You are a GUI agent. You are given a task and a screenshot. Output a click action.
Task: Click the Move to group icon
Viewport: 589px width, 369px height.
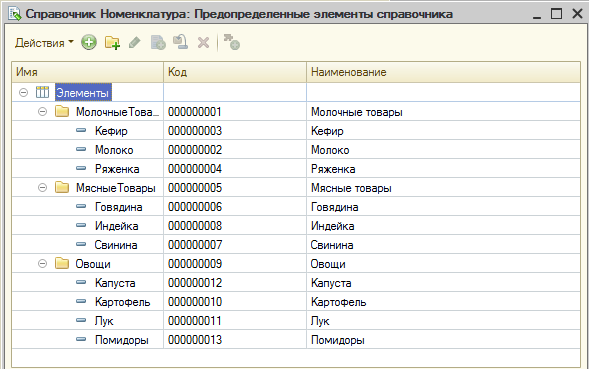[x=180, y=42]
